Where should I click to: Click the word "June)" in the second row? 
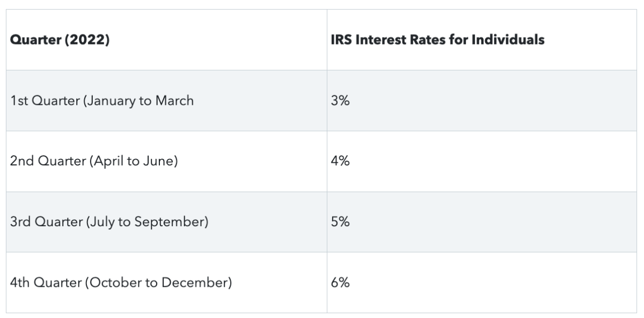[162, 161]
